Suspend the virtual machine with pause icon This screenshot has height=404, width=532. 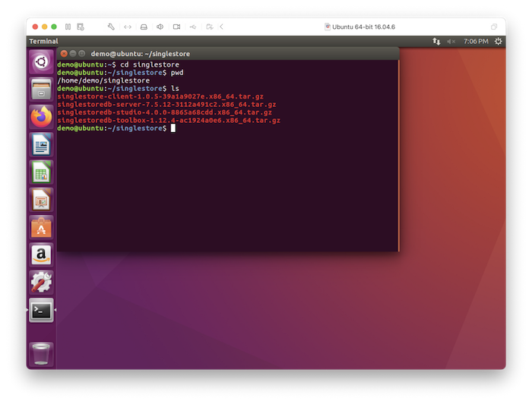tap(68, 27)
